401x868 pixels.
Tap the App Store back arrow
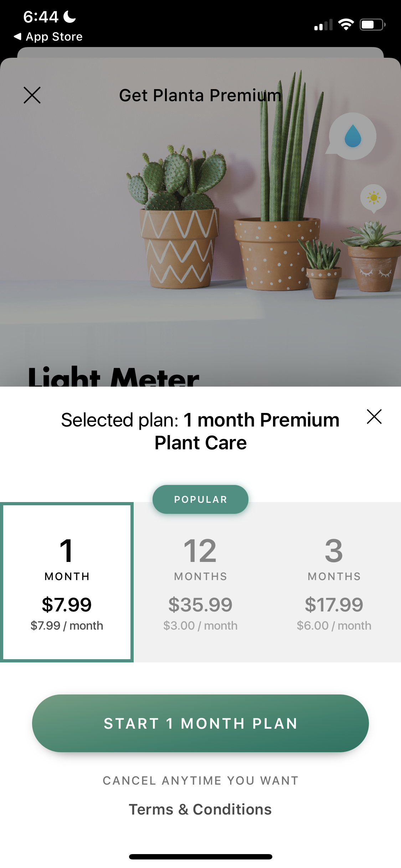pyautogui.click(x=18, y=36)
